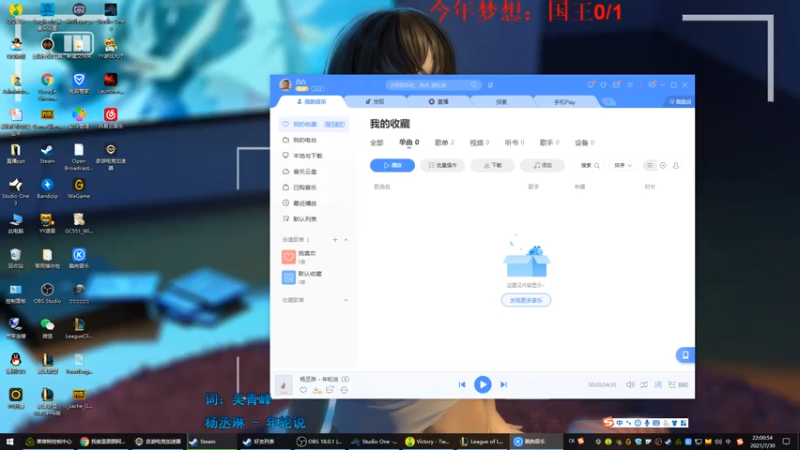The image size is (800, 450).
Task: Open Steam from the Windows taskbar
Action: point(210,442)
